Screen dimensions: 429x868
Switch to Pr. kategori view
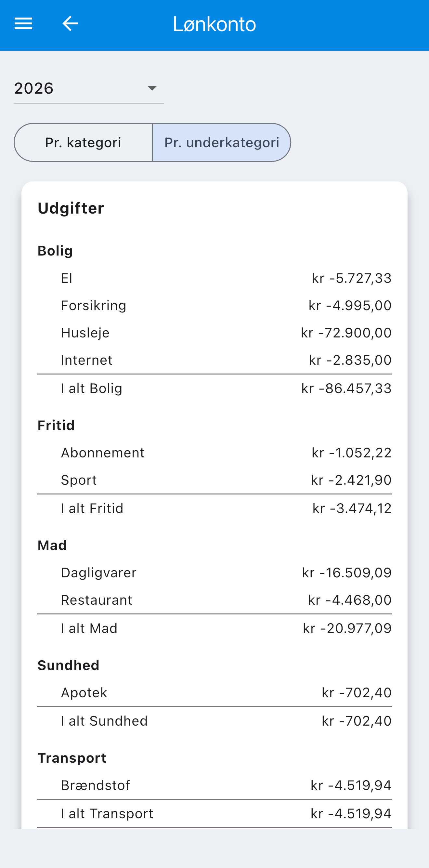(x=83, y=142)
